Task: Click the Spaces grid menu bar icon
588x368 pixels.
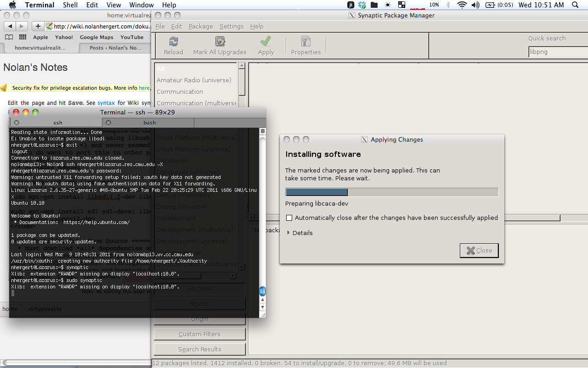Action: coord(401,5)
